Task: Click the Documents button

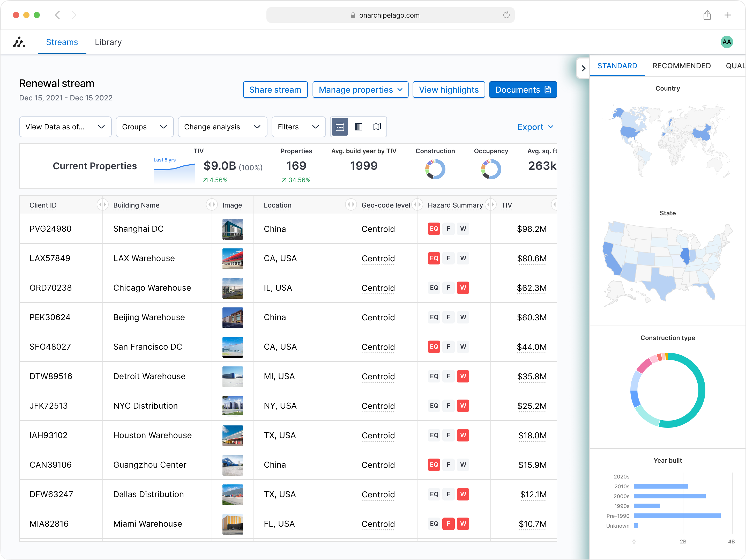Action: click(523, 90)
